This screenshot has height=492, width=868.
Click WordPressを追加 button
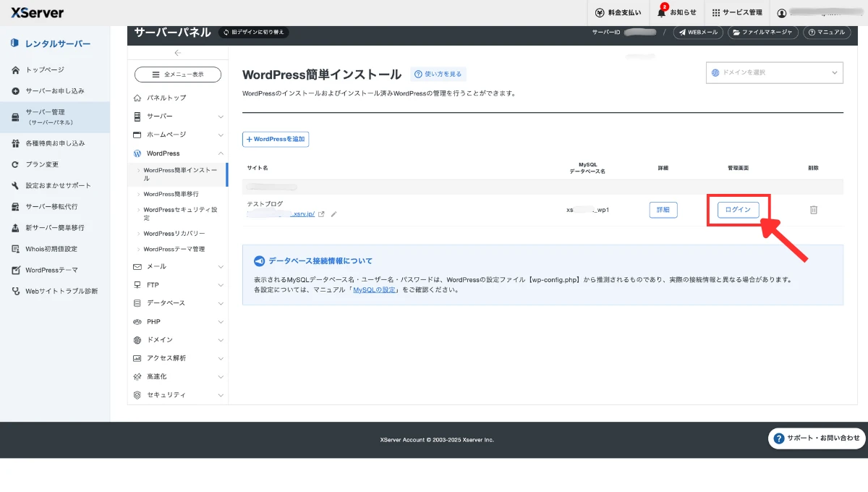click(276, 139)
